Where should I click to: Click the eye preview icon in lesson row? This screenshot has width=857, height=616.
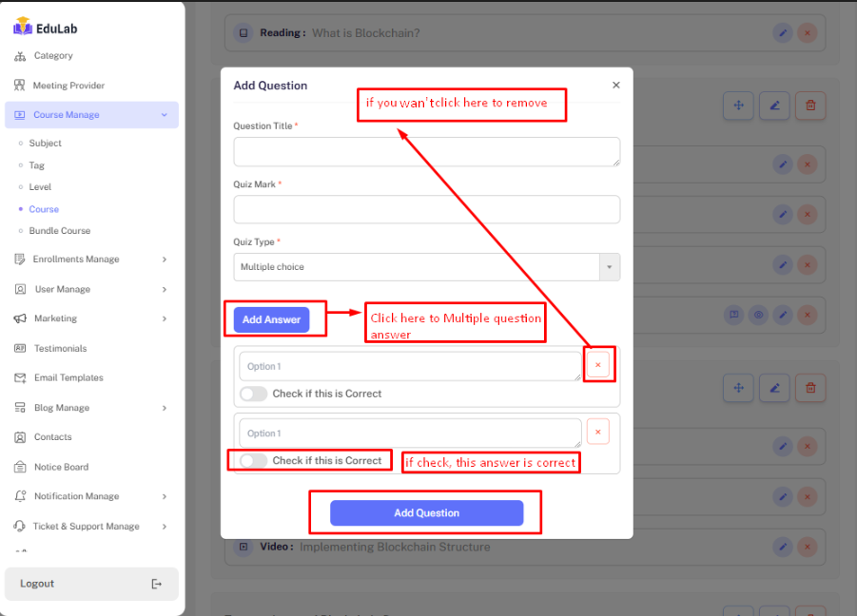758,315
